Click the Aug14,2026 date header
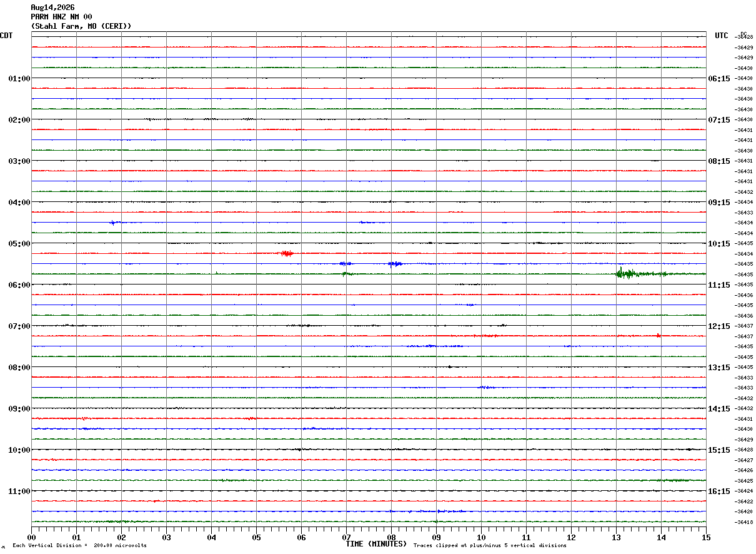The image size is (756, 554). (52, 8)
